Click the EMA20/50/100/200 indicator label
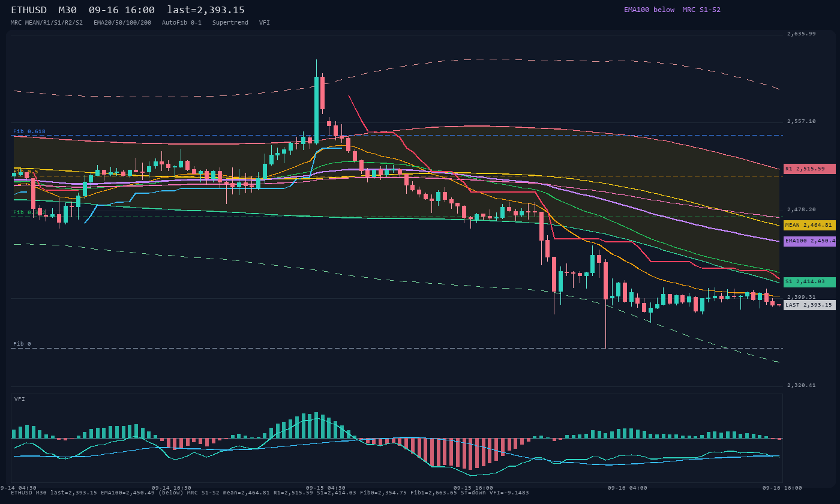The height and width of the screenshot is (504, 840). 122,22
